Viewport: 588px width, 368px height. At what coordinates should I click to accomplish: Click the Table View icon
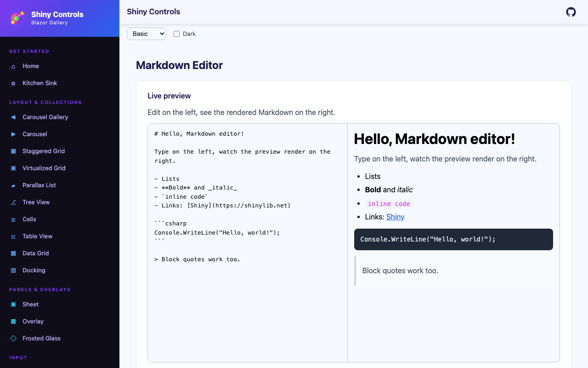(13, 236)
